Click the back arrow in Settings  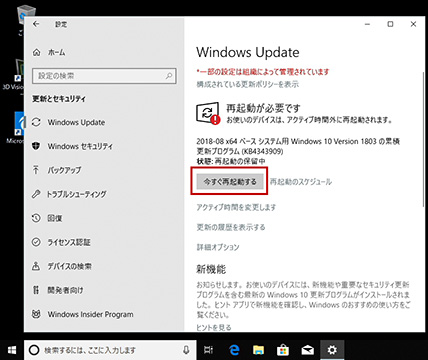36,24
